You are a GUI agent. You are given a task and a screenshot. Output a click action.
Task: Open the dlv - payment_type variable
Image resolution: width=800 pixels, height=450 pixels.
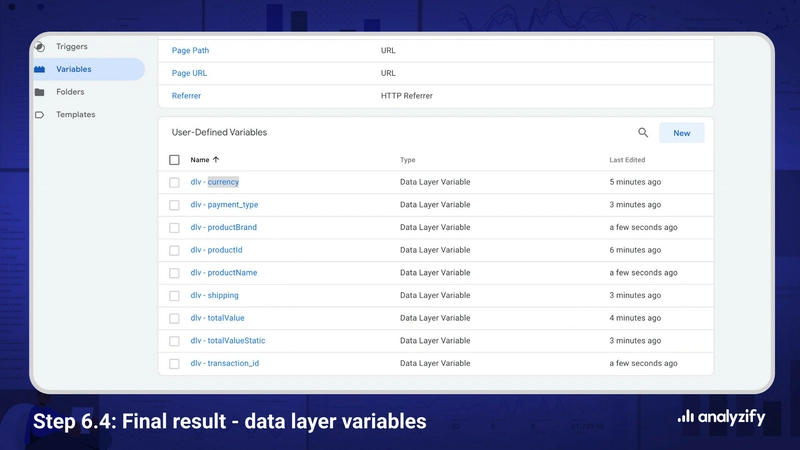[x=224, y=205]
